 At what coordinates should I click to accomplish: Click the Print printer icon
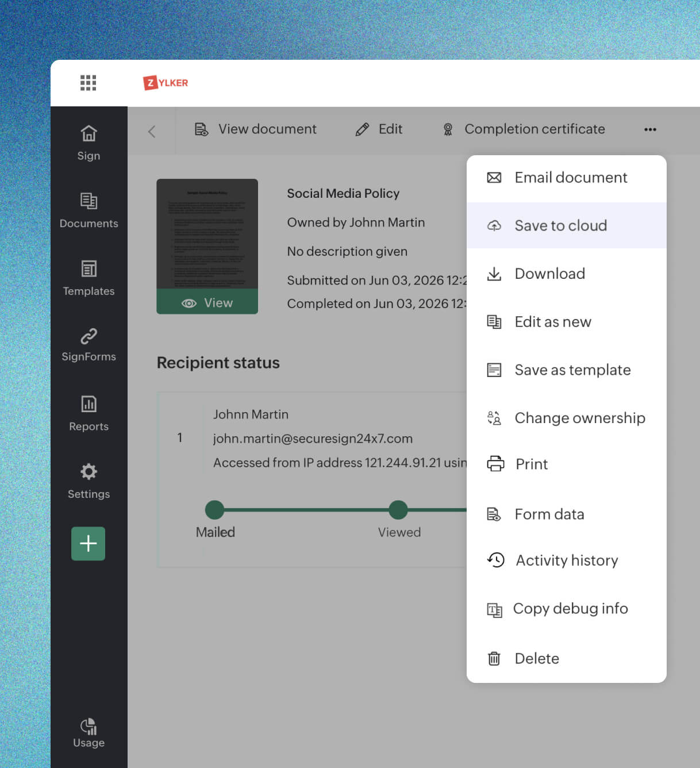pyautogui.click(x=495, y=463)
